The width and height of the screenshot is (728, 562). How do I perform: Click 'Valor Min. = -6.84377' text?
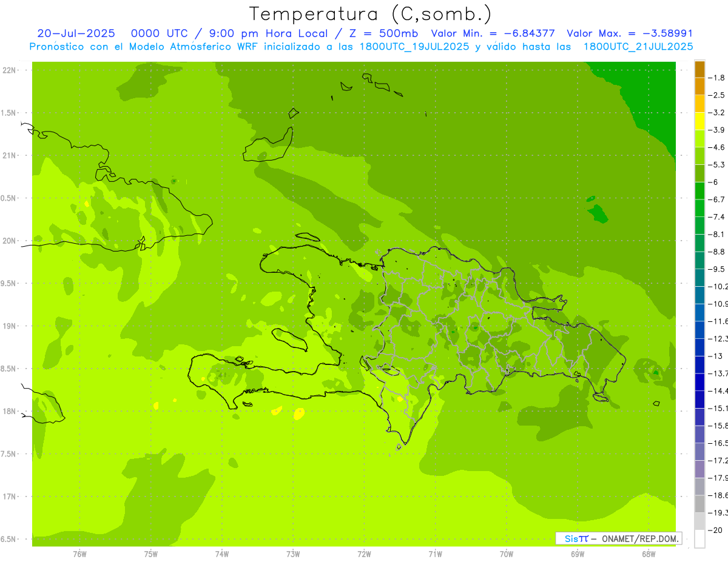click(x=493, y=33)
